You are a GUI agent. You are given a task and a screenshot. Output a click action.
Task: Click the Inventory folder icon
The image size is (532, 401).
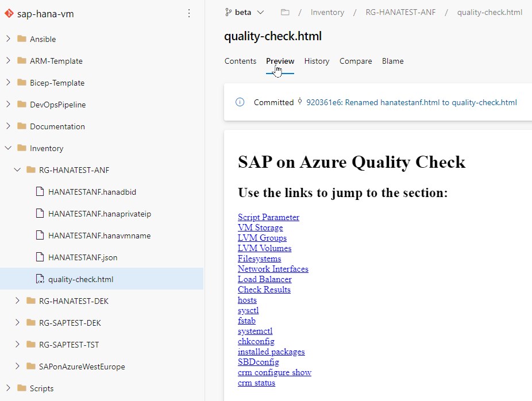coord(22,148)
